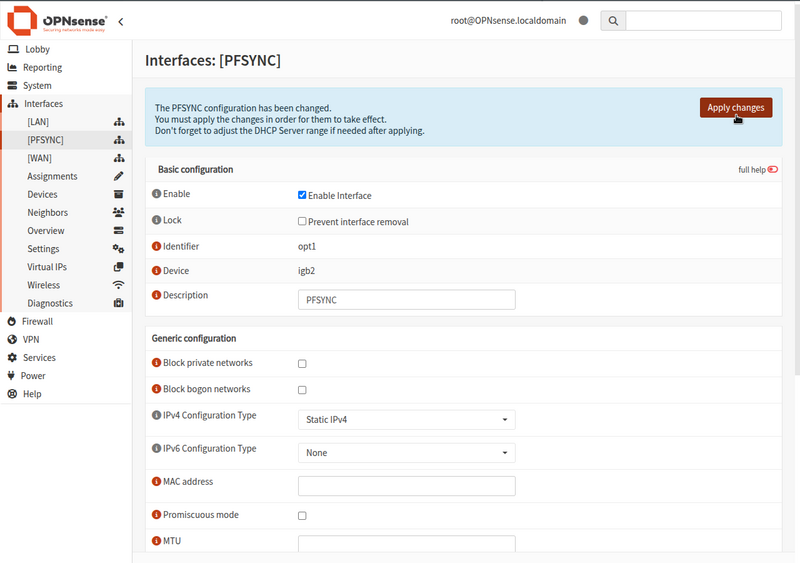Click the Apply changes button
The width and height of the screenshot is (800, 563).
[x=736, y=108]
